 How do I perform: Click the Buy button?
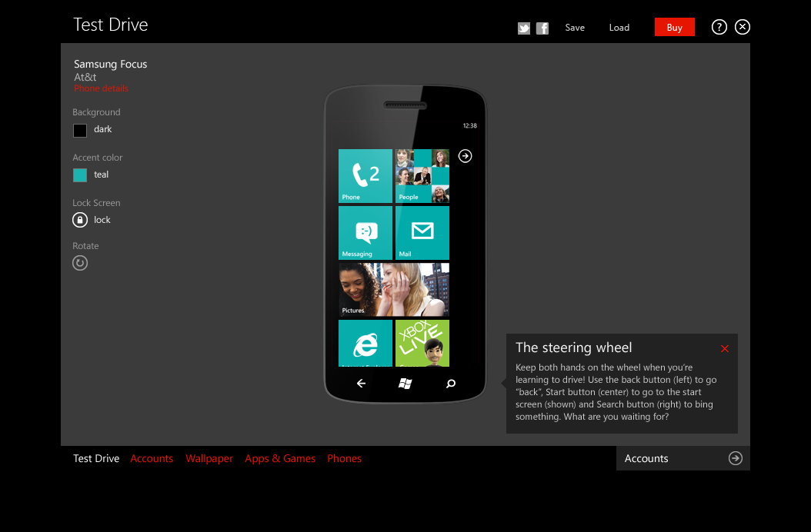675,28
